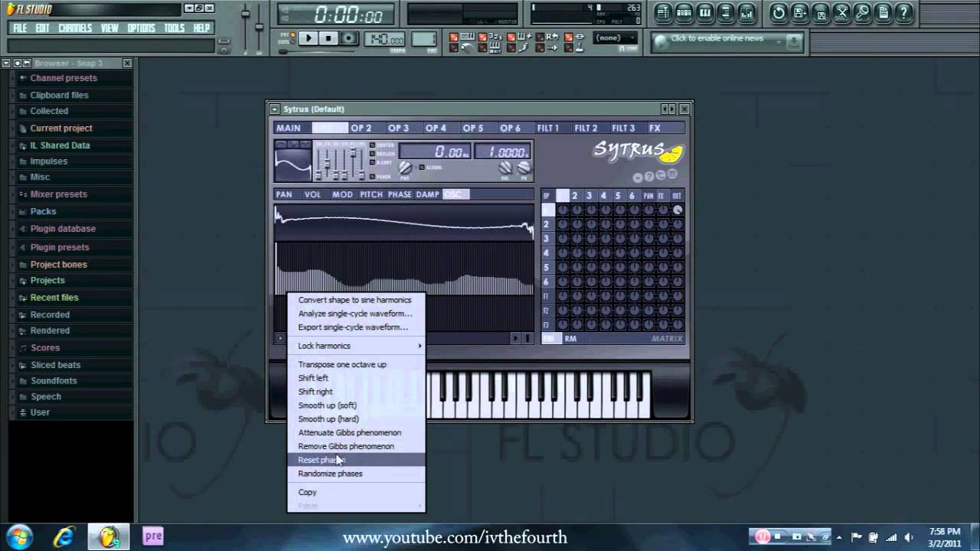
Task: Open the FILE menu
Action: pos(20,28)
